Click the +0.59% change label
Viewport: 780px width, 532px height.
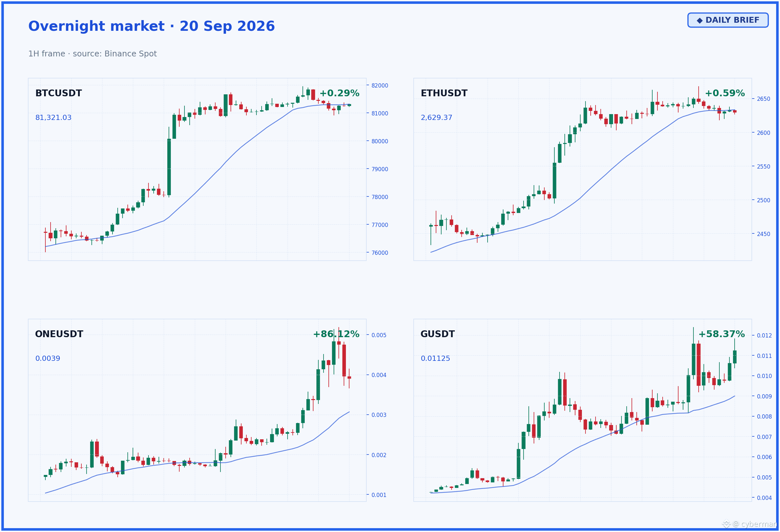725,93
